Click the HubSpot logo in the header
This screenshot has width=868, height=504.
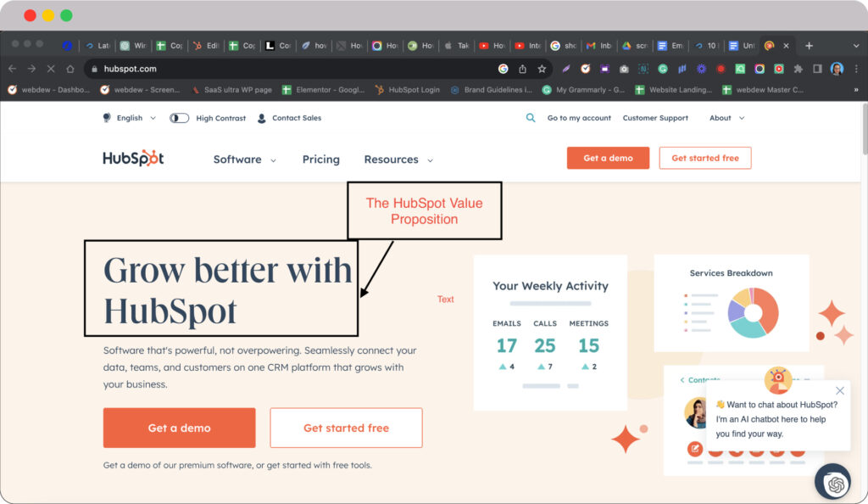(x=133, y=159)
